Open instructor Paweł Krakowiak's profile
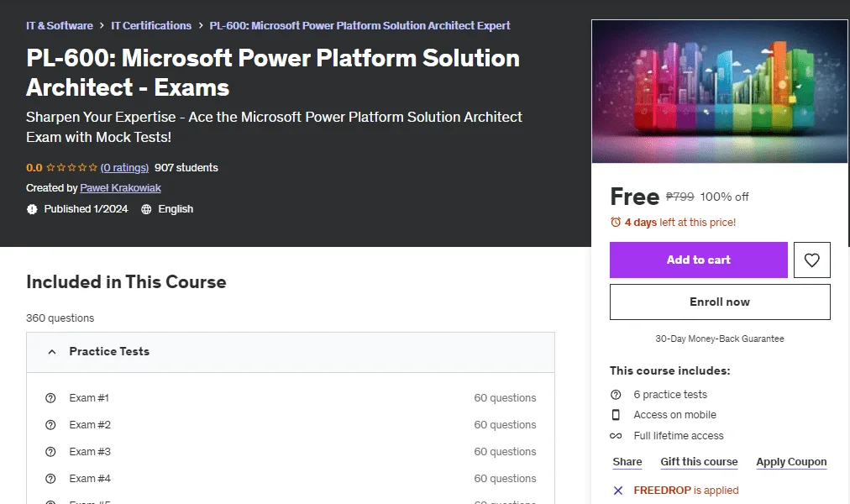 pyautogui.click(x=120, y=188)
